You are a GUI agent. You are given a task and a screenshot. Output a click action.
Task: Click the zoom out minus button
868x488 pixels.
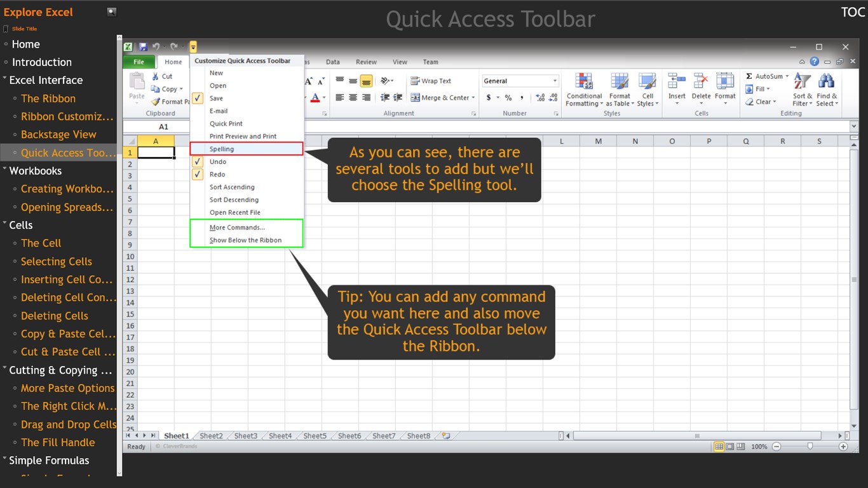(776, 447)
